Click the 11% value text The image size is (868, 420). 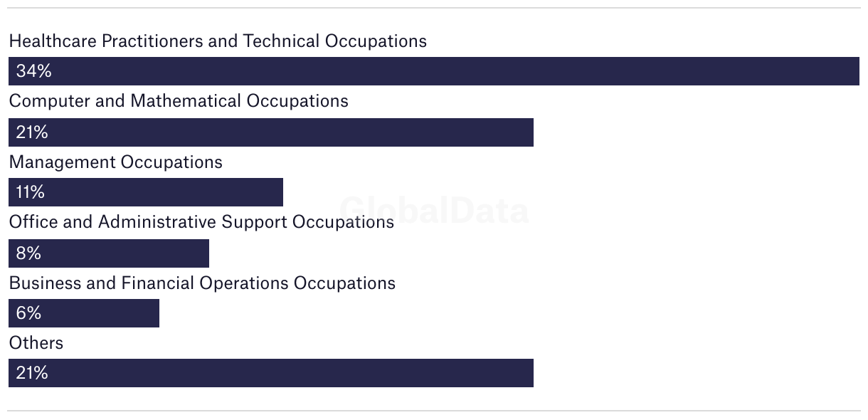coord(31,192)
